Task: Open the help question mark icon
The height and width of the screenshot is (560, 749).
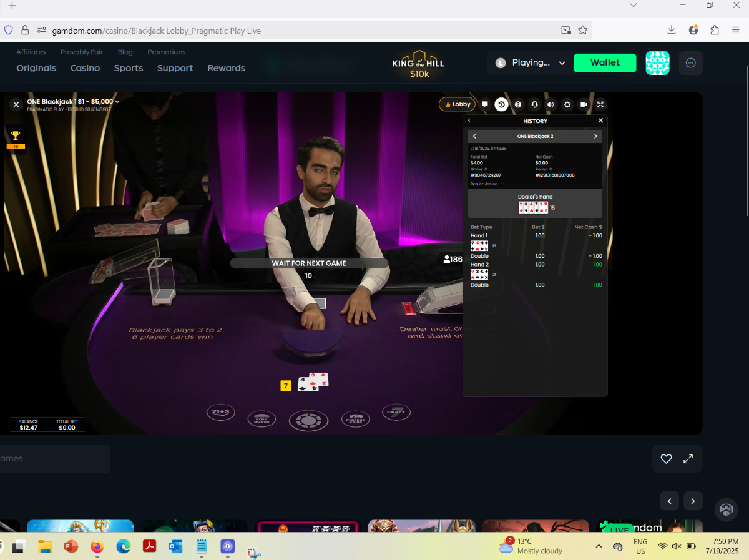Action: pos(517,104)
